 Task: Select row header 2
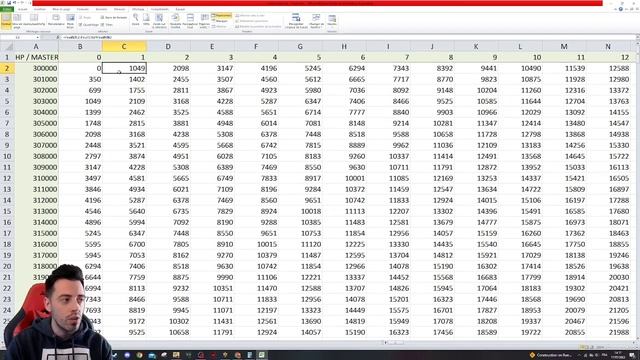point(7,68)
